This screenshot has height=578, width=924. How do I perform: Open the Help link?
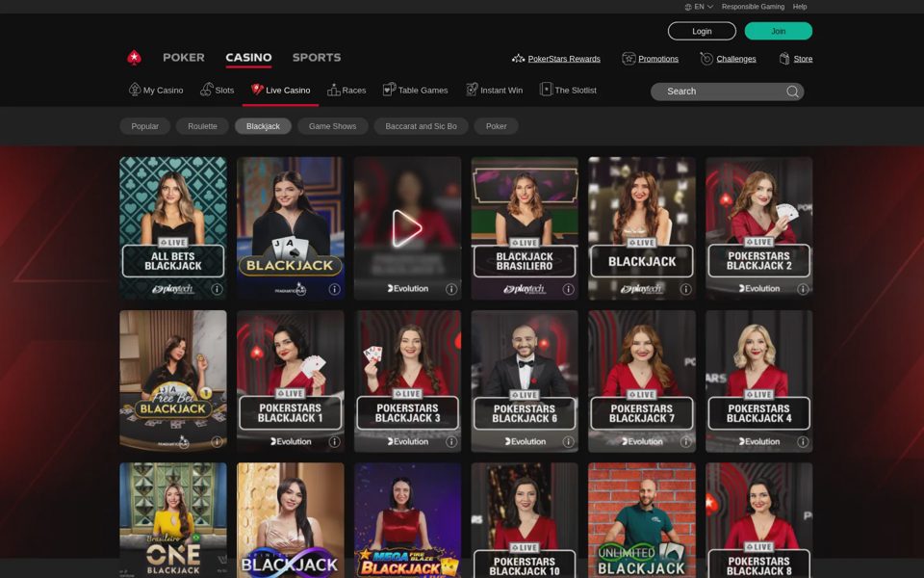[800, 7]
